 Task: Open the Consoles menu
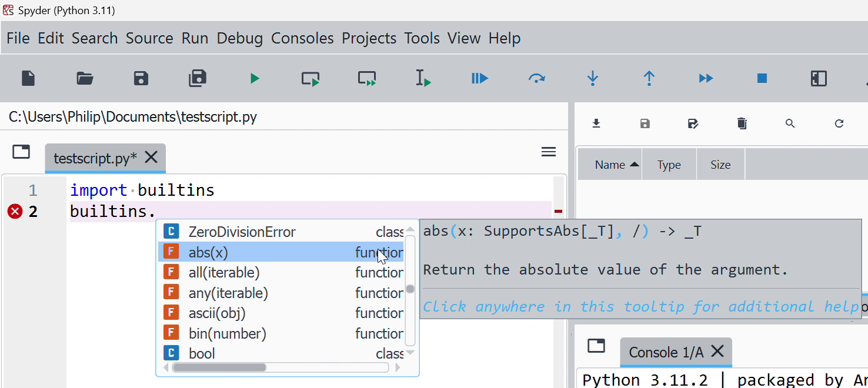point(302,38)
